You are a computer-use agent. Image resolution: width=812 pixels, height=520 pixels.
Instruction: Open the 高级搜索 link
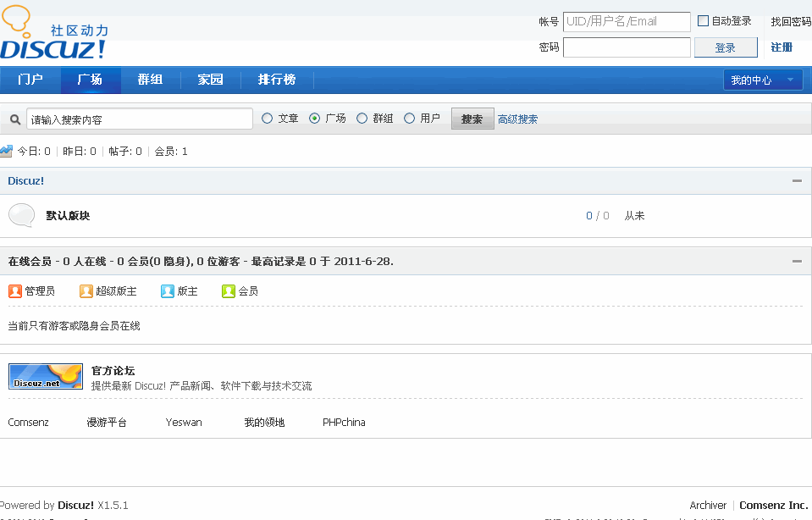coord(518,119)
